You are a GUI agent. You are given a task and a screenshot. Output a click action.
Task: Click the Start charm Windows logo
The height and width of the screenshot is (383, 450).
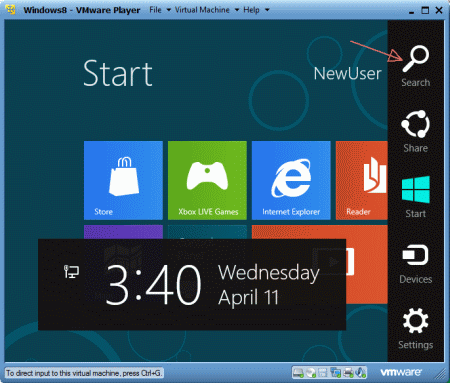click(416, 190)
